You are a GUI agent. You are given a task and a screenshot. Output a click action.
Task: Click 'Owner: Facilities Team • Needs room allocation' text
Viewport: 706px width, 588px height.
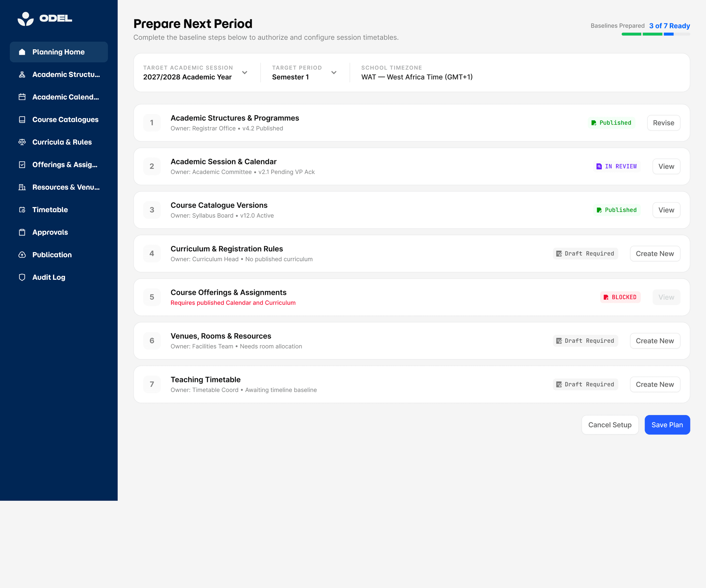pos(236,347)
